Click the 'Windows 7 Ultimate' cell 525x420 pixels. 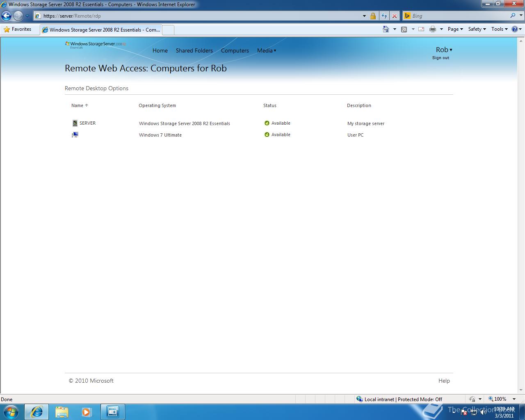(160, 135)
